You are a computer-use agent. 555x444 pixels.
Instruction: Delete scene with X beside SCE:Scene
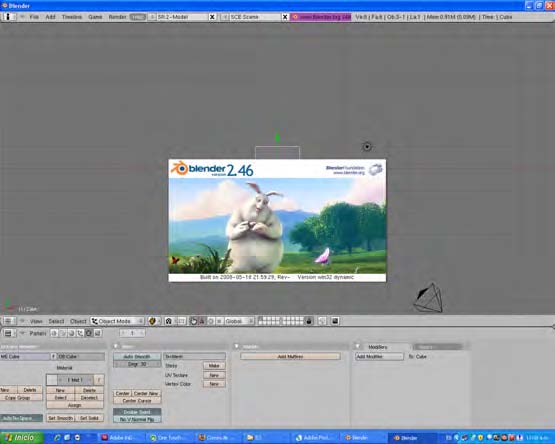[x=285, y=17]
